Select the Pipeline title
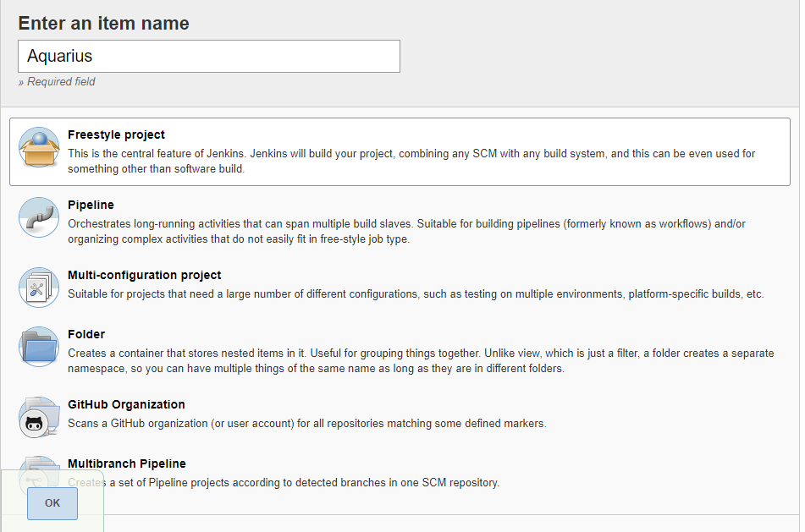Viewport: 805px width, 532px height. point(91,205)
